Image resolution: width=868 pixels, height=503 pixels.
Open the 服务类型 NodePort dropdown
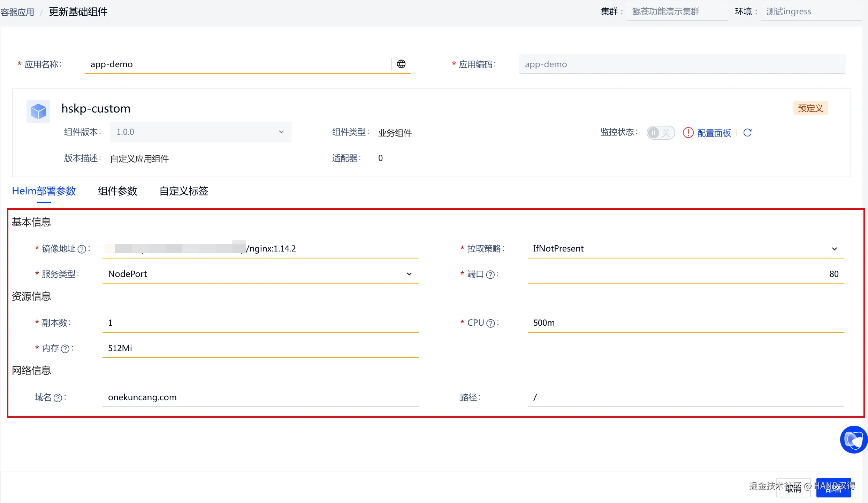click(x=260, y=274)
